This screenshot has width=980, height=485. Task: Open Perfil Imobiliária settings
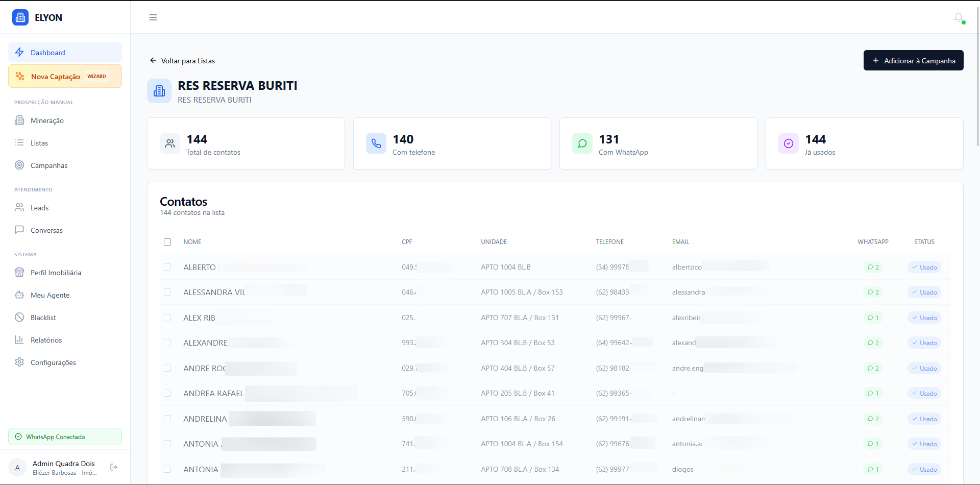point(56,273)
